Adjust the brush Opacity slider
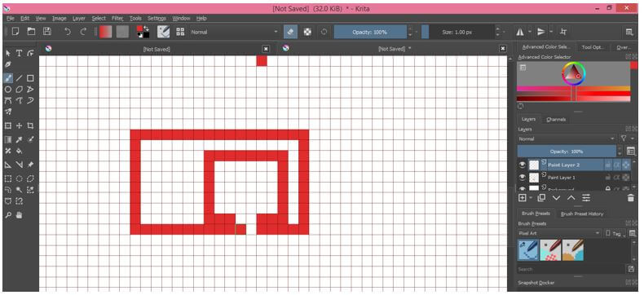 click(370, 32)
